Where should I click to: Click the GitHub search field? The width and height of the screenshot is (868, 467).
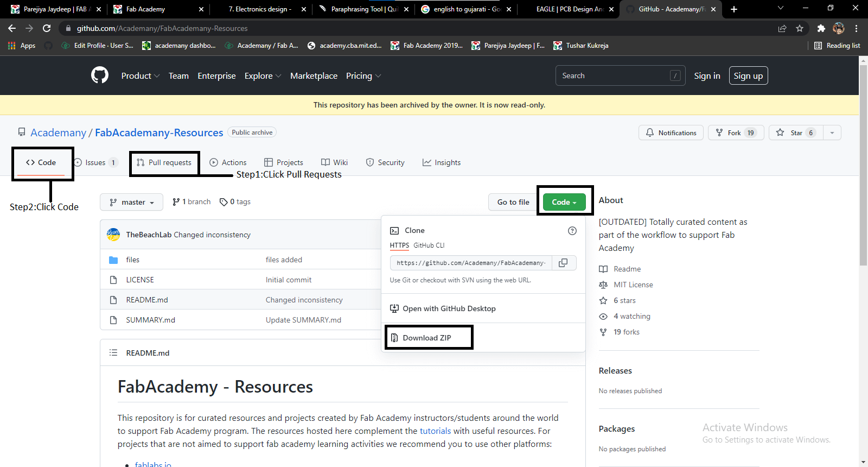point(620,75)
